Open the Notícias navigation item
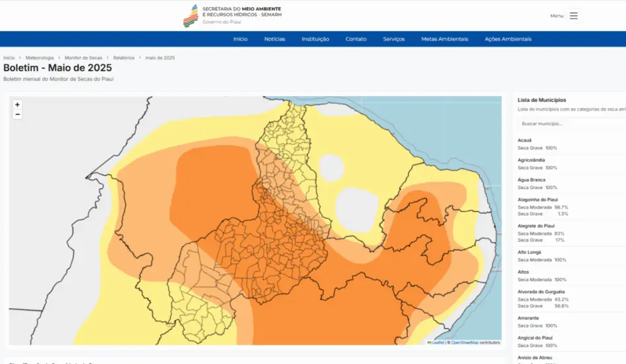The height and width of the screenshot is (364, 626). (x=275, y=39)
